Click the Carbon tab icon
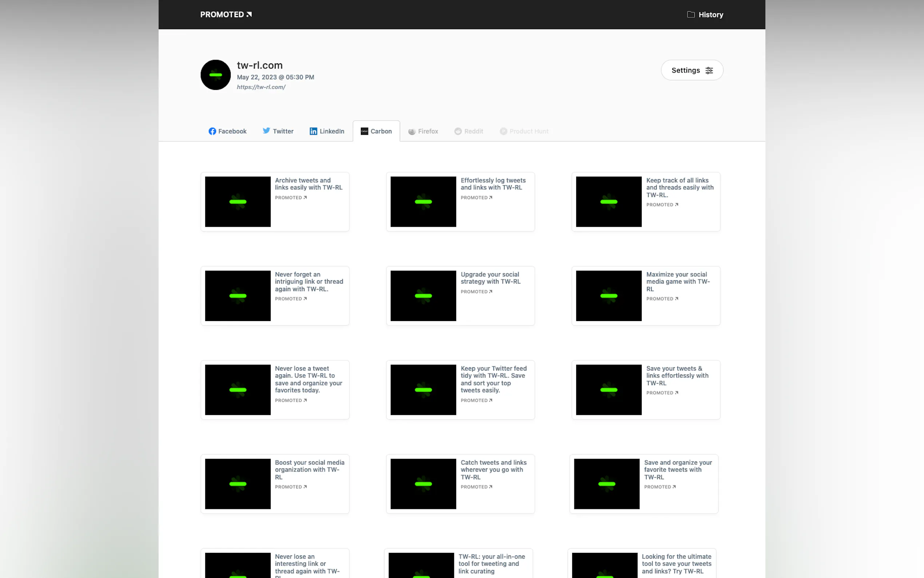The height and width of the screenshot is (578, 924). [365, 131]
